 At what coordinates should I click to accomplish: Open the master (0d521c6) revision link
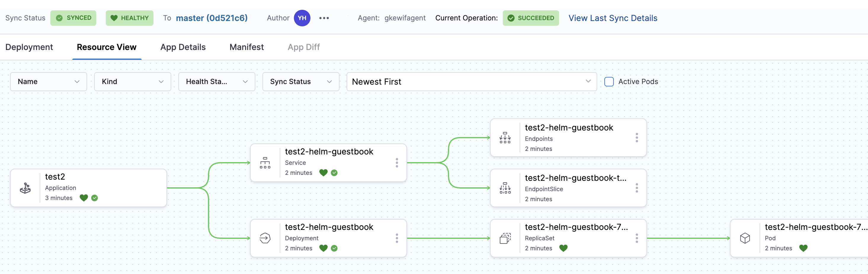(212, 18)
